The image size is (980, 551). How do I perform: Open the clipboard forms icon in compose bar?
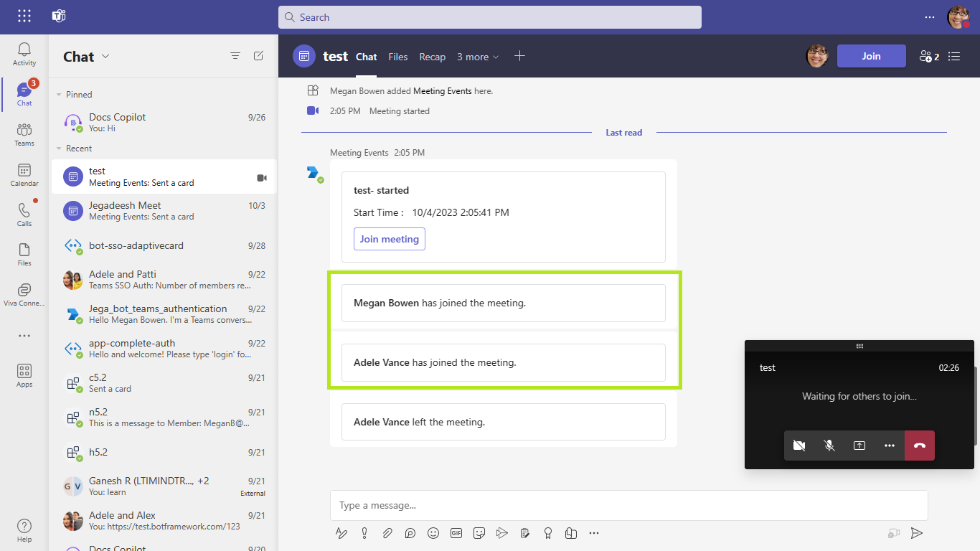pos(525,533)
